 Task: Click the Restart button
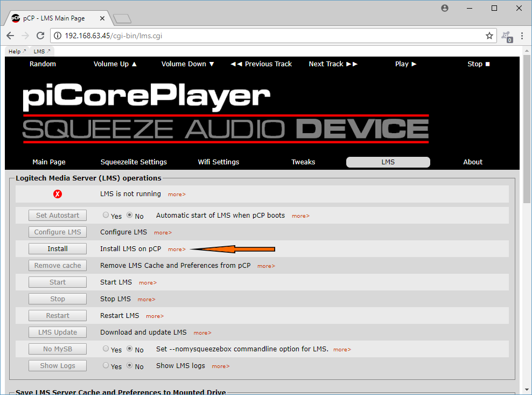57,315
